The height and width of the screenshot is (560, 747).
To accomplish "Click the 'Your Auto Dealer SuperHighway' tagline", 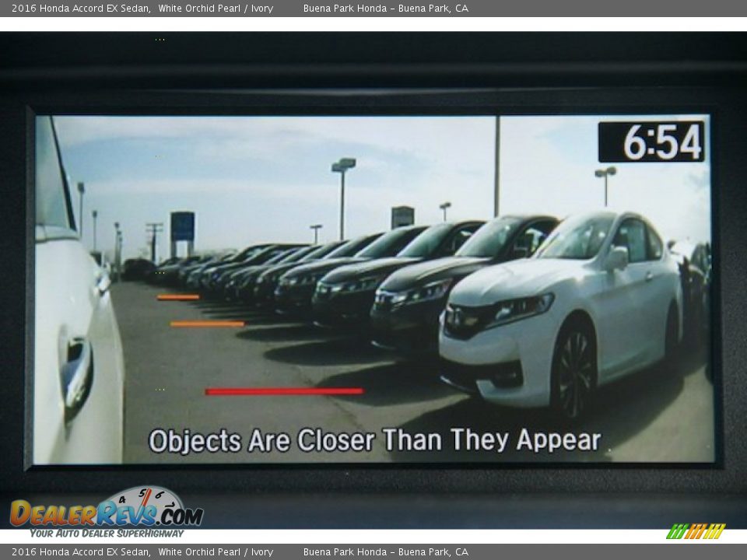I will coord(107,533).
